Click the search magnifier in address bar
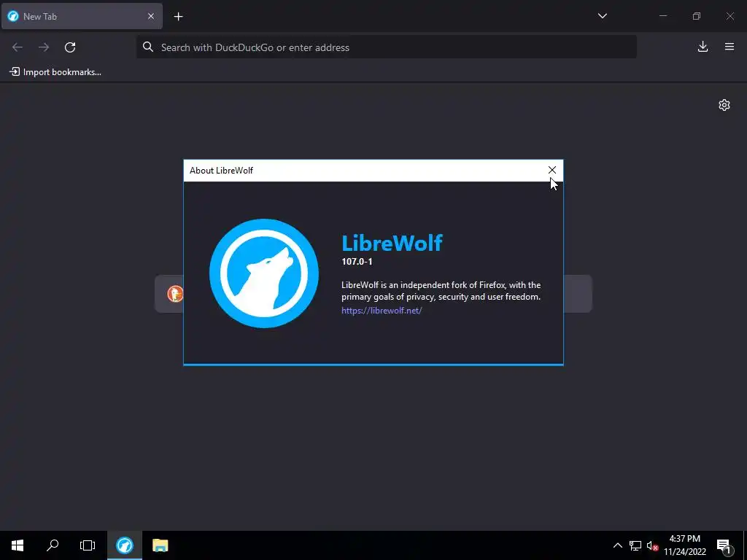The image size is (747, 560). click(148, 47)
